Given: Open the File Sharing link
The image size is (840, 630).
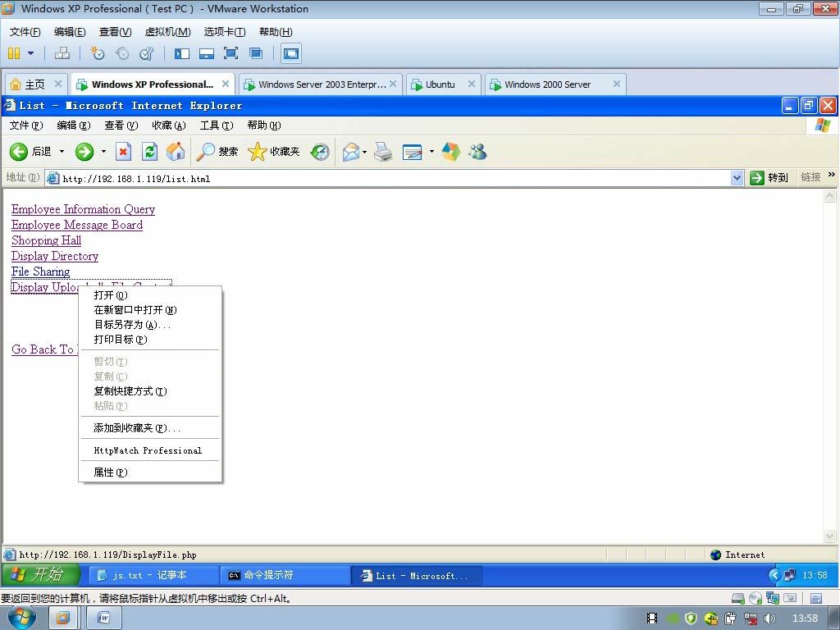Looking at the screenshot, I should point(41,271).
